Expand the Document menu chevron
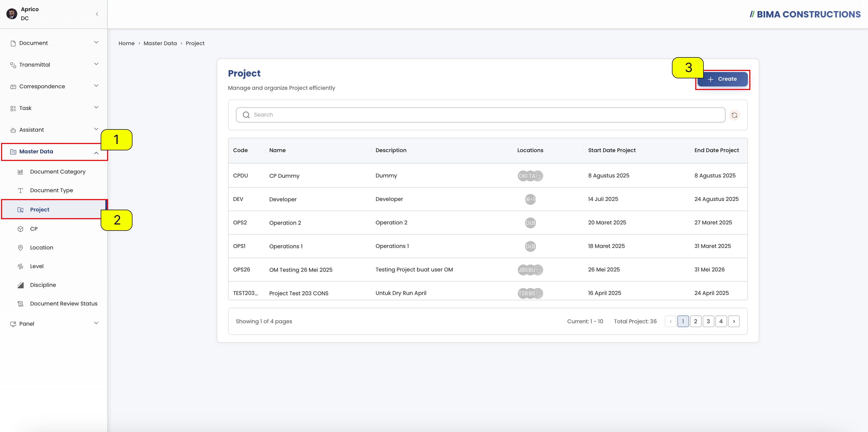 pyautogui.click(x=96, y=42)
